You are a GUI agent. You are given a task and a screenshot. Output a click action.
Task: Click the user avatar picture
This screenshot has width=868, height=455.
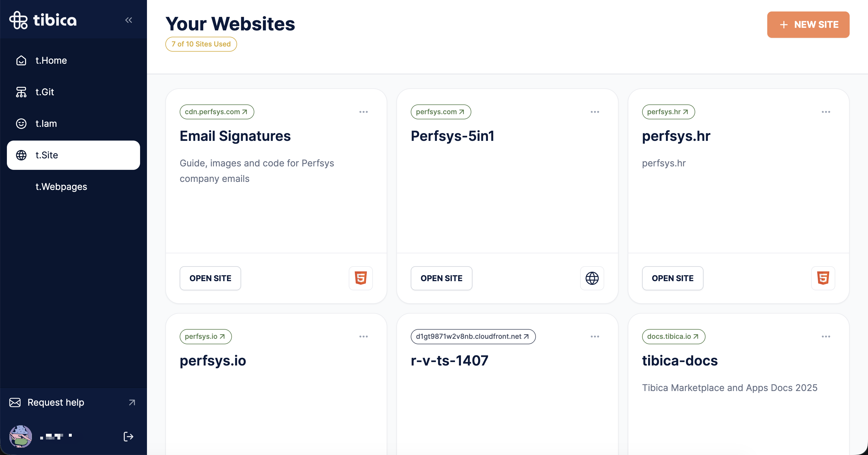(x=21, y=436)
